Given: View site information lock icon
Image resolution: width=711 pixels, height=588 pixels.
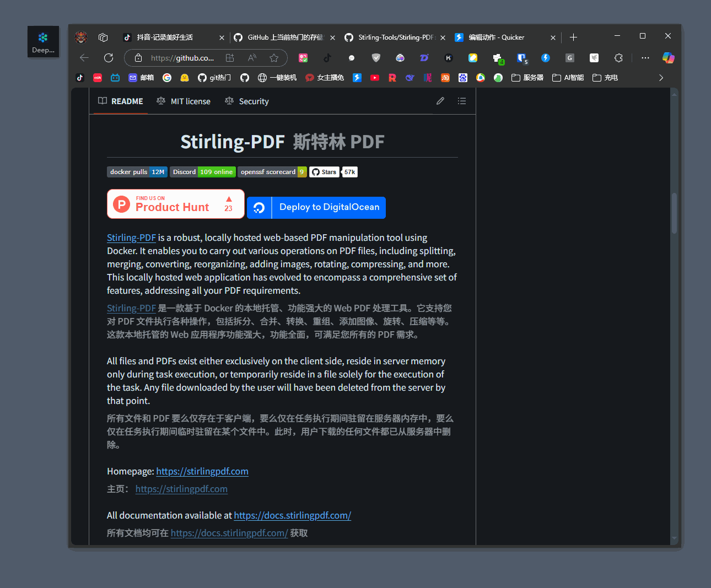Looking at the screenshot, I should coord(138,58).
